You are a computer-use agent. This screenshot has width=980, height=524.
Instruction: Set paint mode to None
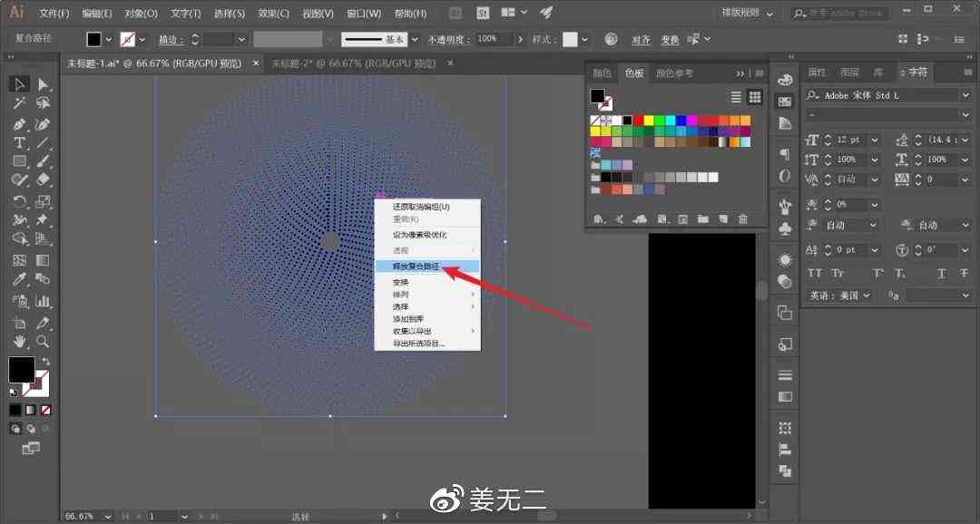click(45, 411)
